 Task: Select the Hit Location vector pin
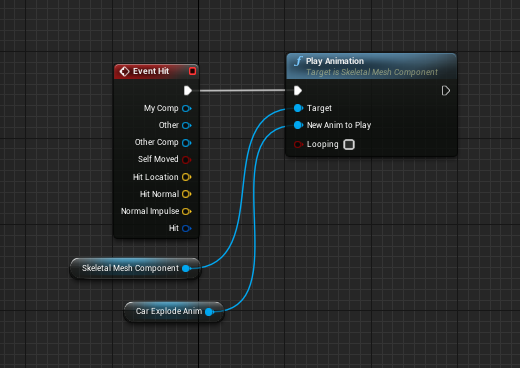tap(187, 177)
